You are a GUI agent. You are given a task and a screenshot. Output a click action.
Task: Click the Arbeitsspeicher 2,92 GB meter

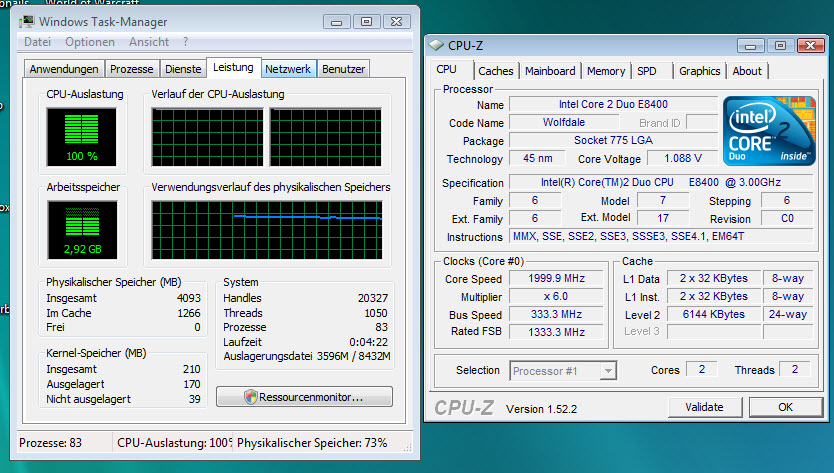point(82,230)
